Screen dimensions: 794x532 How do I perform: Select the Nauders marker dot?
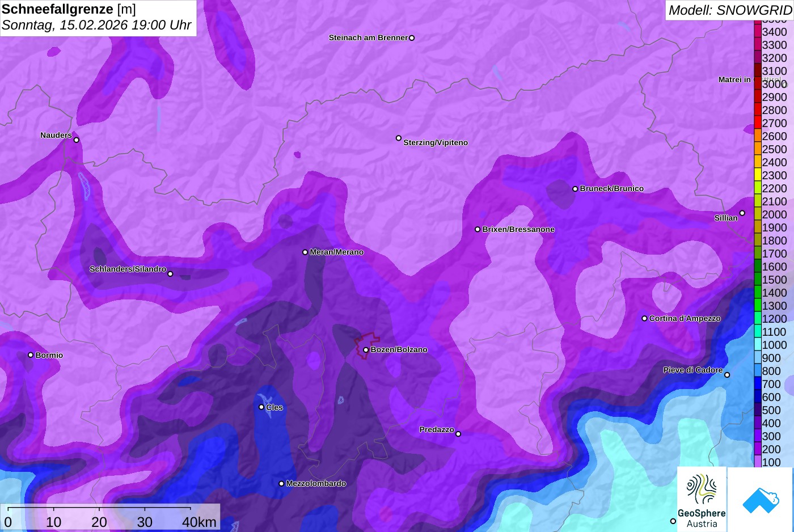[77, 140]
